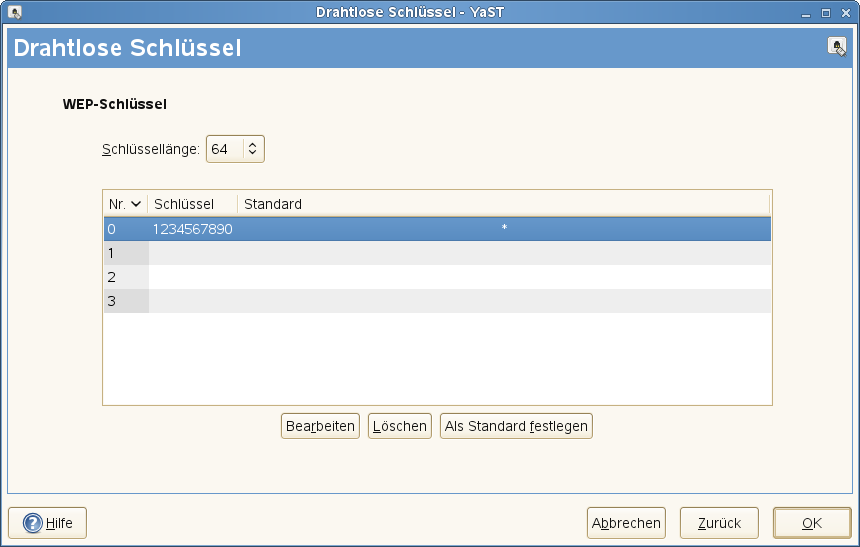Select key row number 1
Image resolution: width=860 pixels, height=547 pixels.
437,253
